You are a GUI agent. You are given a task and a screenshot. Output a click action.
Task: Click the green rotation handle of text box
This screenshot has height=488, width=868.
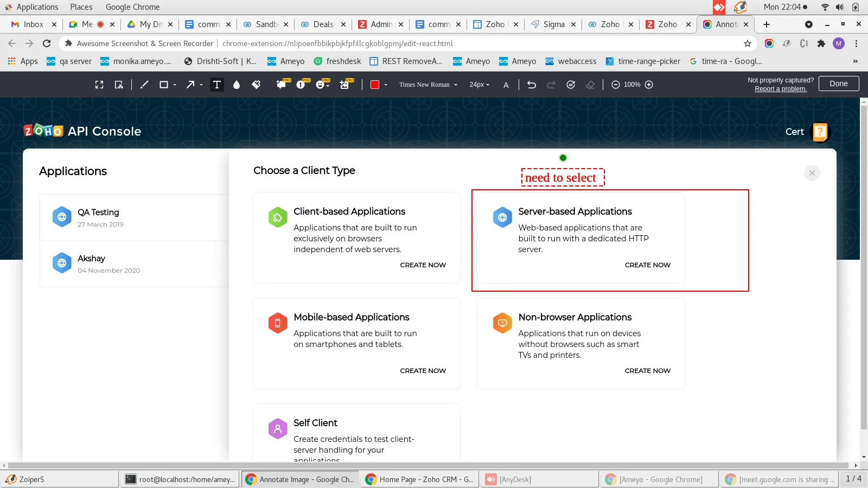click(563, 158)
